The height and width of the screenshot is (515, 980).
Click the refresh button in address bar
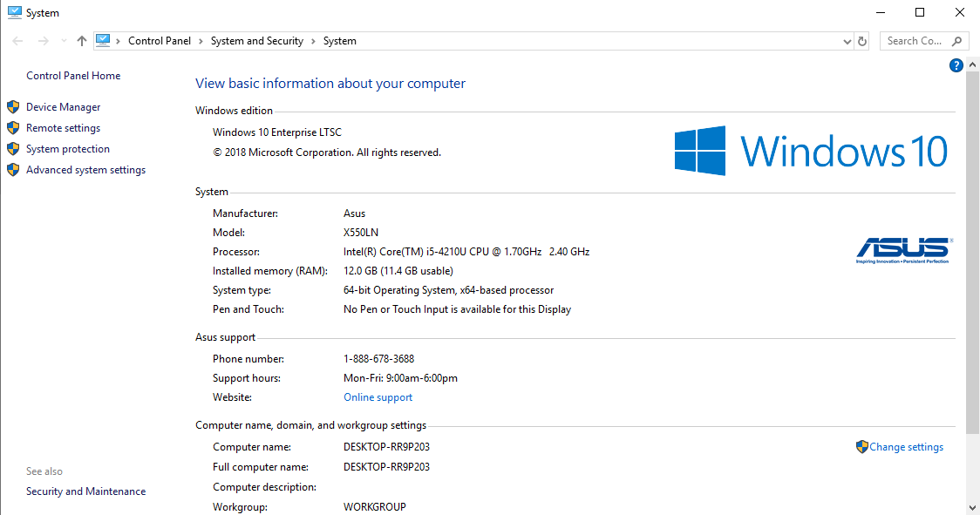point(862,41)
